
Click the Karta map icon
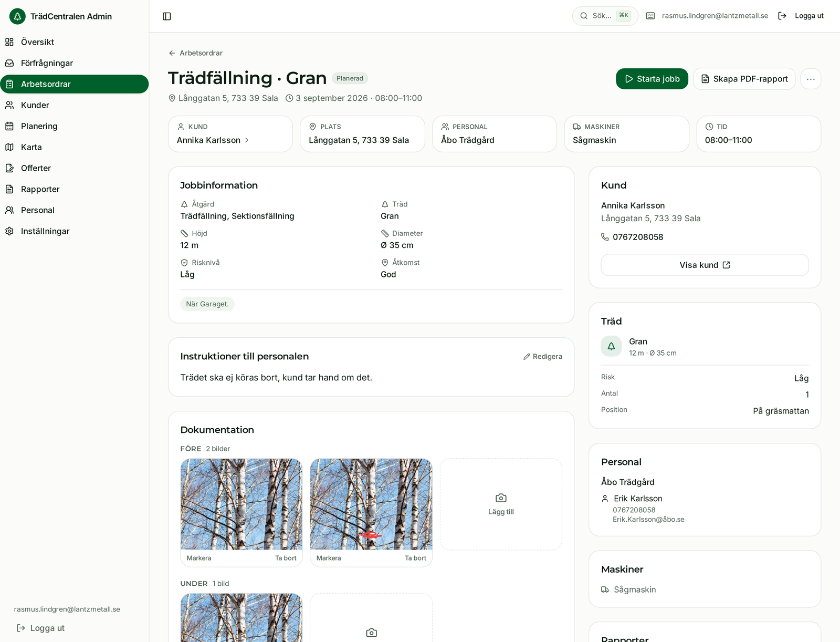9,147
